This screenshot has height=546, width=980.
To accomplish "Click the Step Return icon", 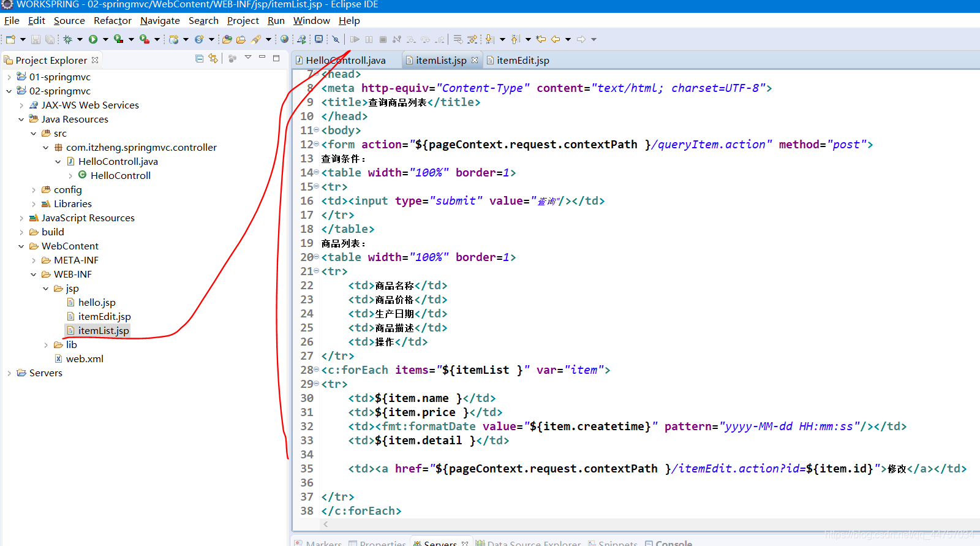I will point(439,39).
